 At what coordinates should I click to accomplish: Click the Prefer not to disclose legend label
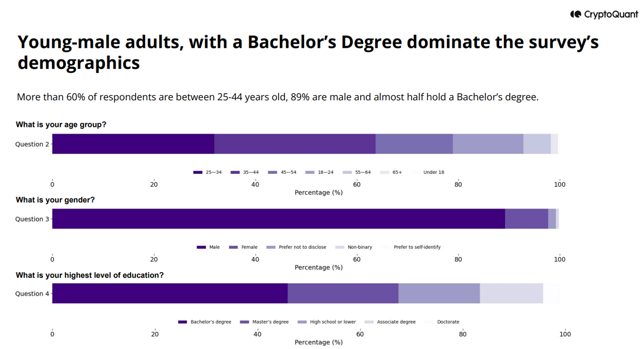click(302, 247)
